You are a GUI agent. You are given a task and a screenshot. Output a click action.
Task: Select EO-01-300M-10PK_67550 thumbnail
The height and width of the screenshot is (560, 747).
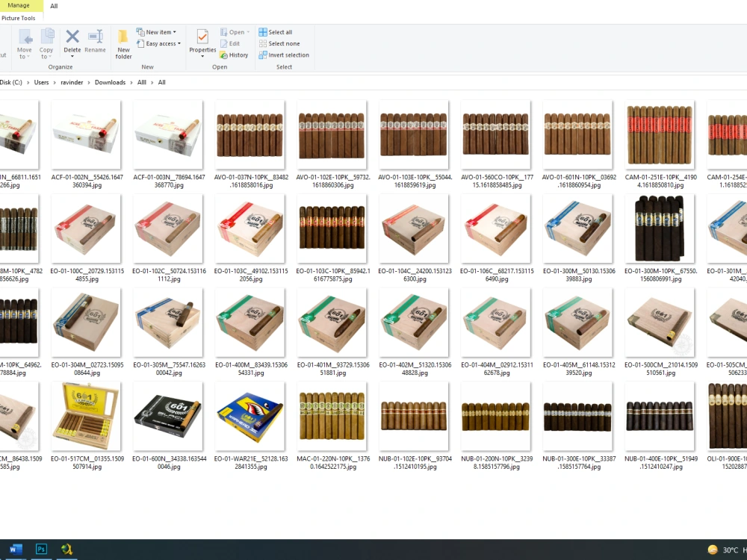pos(660,228)
